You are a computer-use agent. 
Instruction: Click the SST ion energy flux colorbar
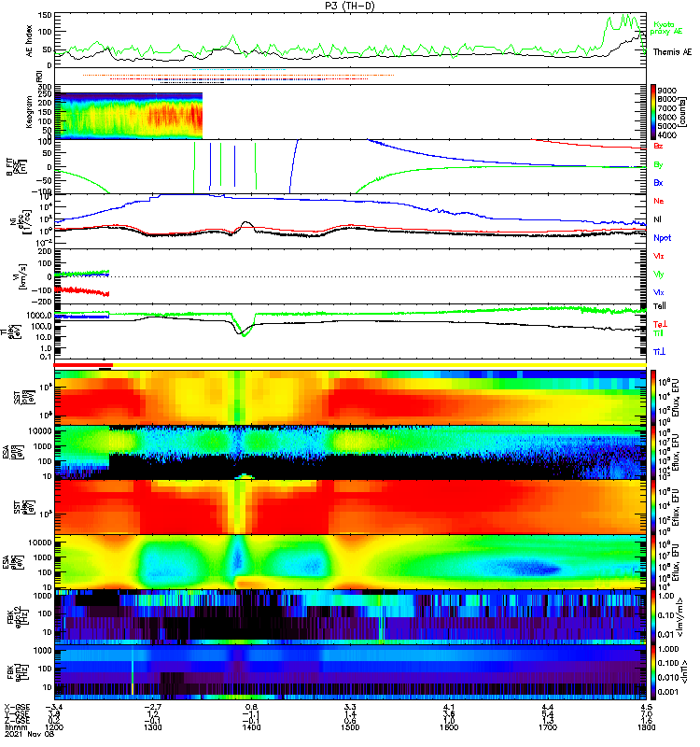coord(653,398)
